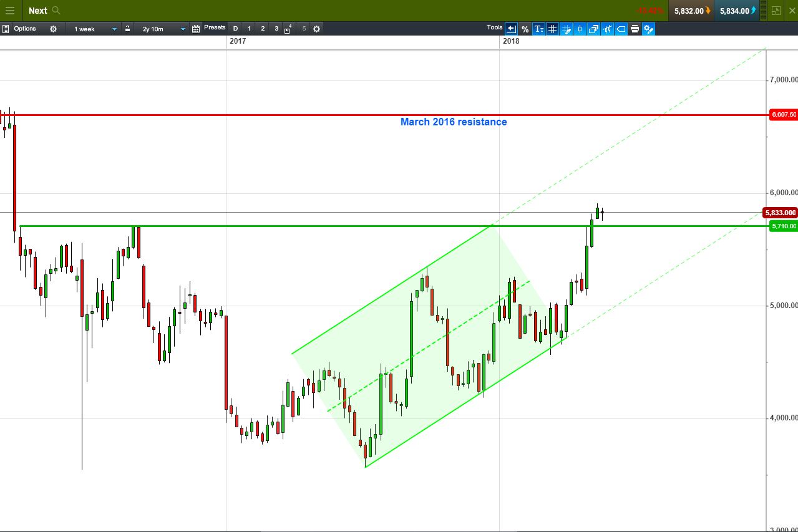
Task: Click the 4,000.00 price axis label
Action: click(784, 418)
